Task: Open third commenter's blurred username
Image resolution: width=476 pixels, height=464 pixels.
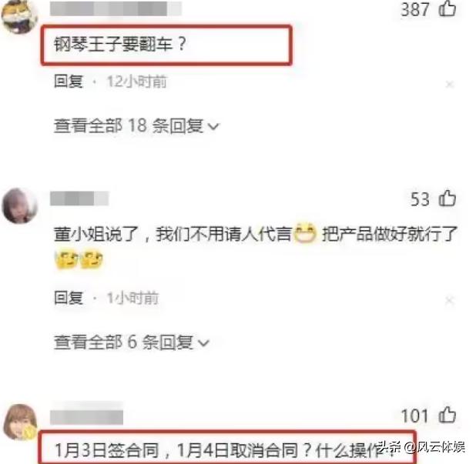Action: click(86, 417)
